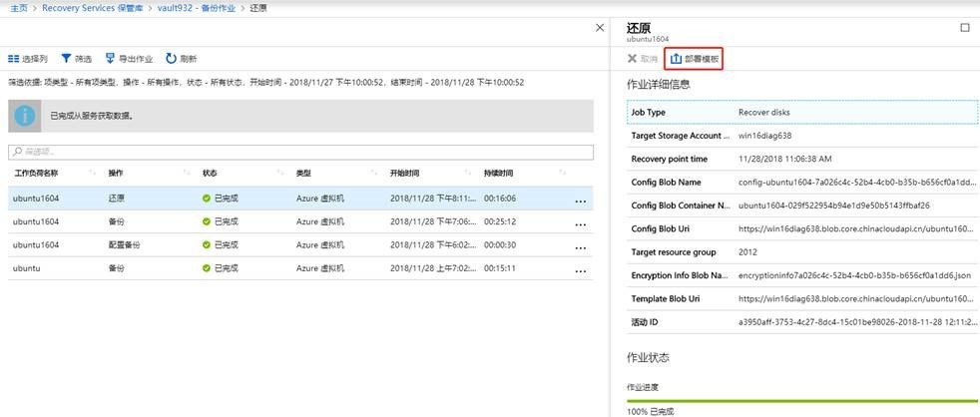
Task: Click the search filter input box
Action: click(299, 152)
